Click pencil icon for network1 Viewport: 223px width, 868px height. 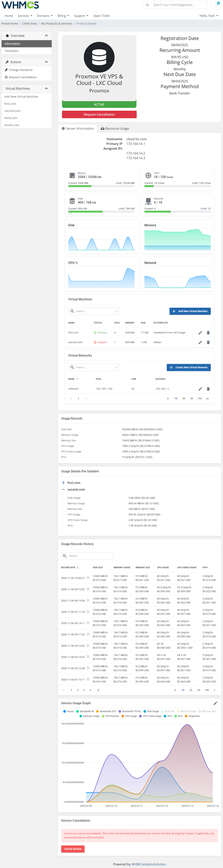[200, 389]
